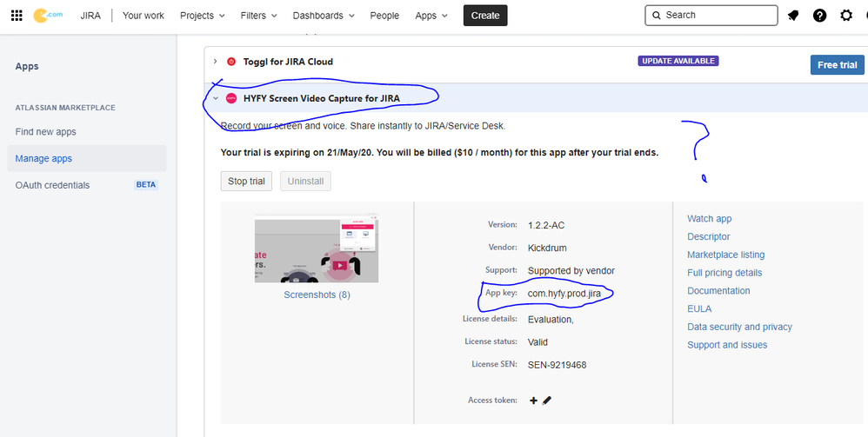868x437 pixels.
Task: Click the trial expiring notice text
Action: click(439, 153)
